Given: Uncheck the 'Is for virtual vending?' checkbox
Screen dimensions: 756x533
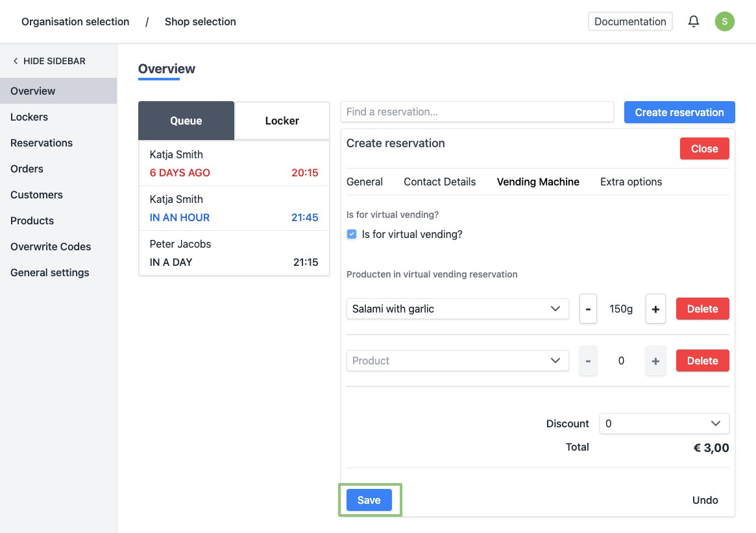Looking at the screenshot, I should click(x=352, y=235).
